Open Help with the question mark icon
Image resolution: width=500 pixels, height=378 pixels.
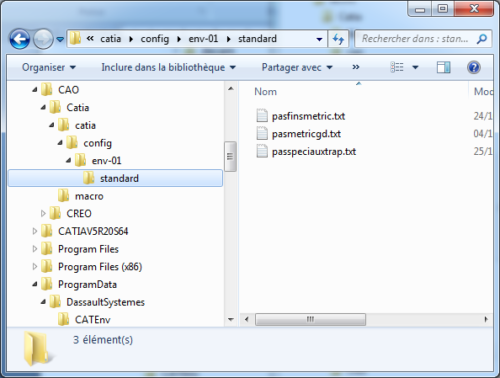[474, 67]
